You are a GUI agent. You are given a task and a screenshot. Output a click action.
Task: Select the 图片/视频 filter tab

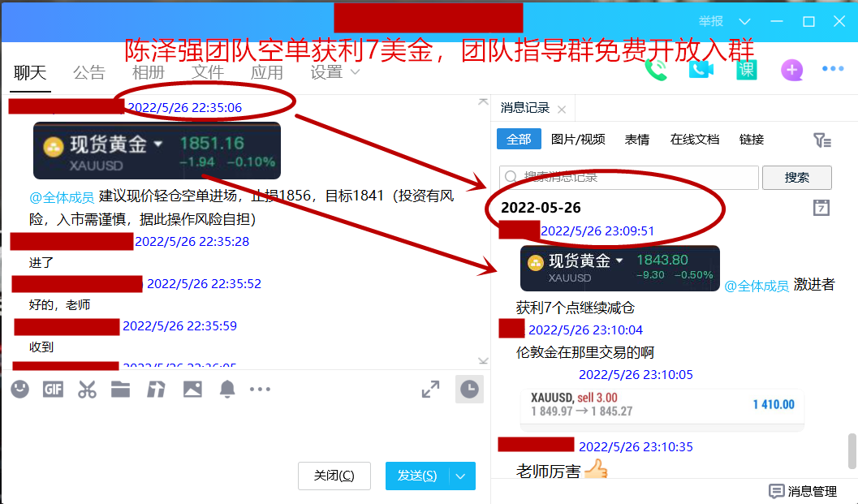578,140
